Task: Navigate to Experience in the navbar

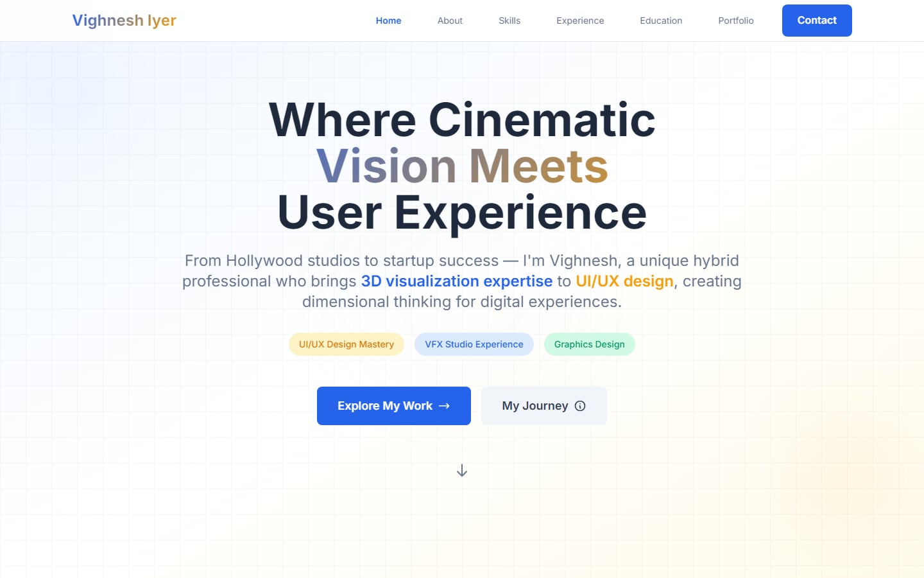Action: pos(580,21)
